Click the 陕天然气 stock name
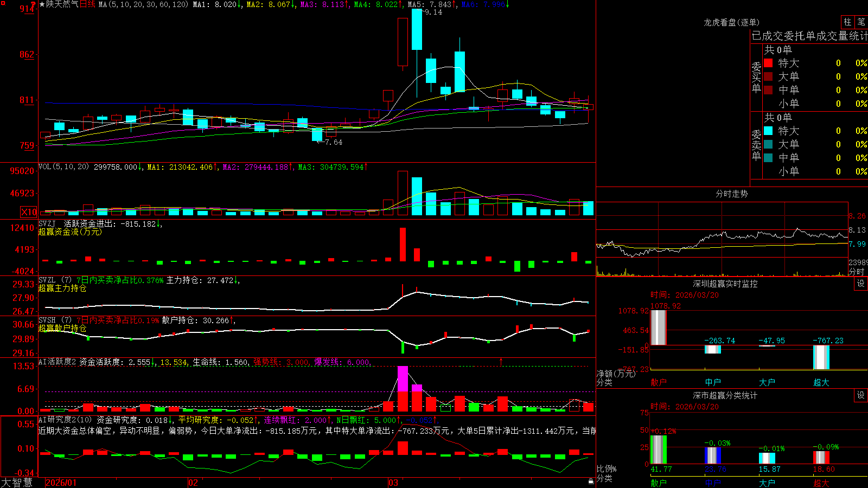 [62, 4]
